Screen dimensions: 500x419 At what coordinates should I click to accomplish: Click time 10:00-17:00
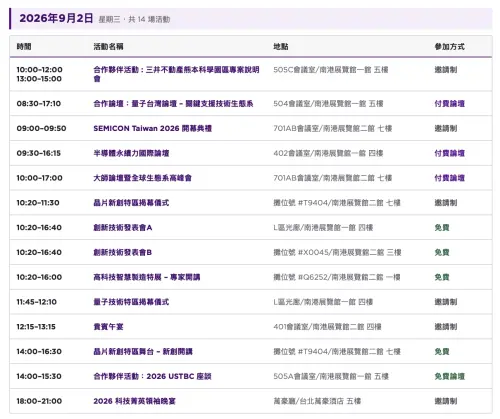tap(39, 178)
